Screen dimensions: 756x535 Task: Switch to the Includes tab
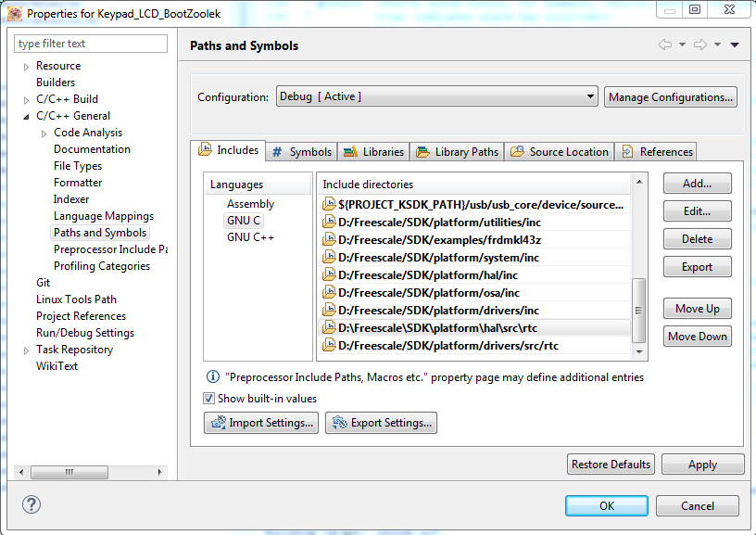228,150
